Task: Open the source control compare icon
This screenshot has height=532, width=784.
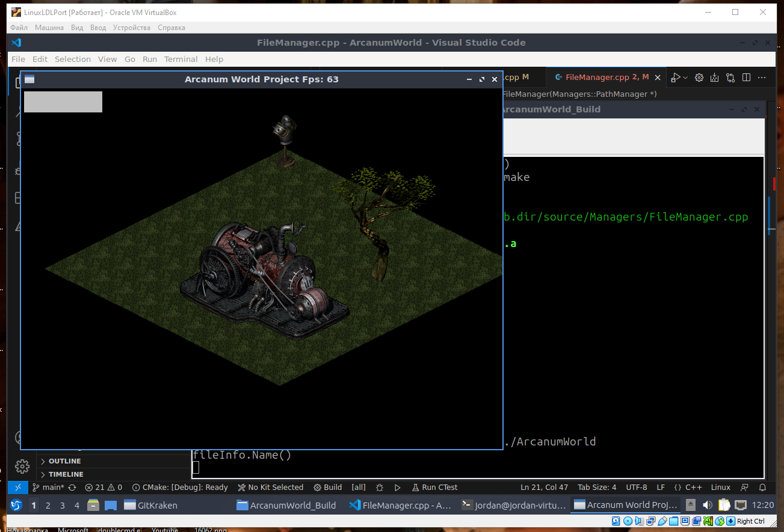Action: (x=730, y=78)
